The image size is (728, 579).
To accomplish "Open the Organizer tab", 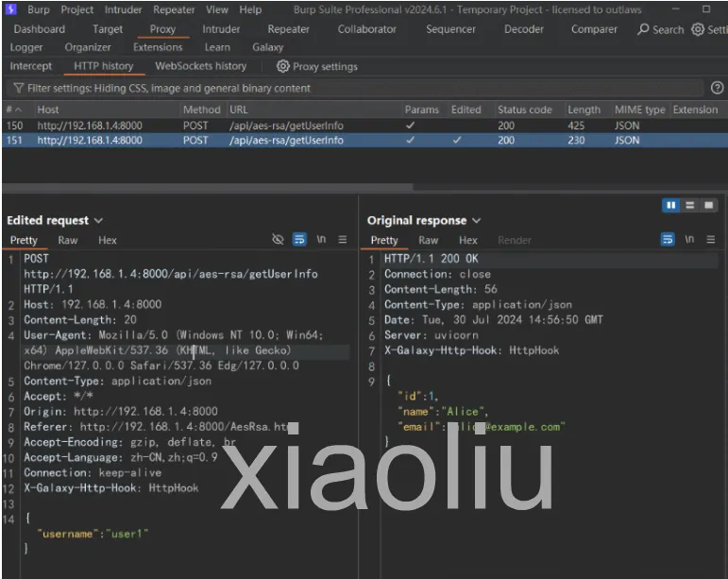I will (88, 47).
